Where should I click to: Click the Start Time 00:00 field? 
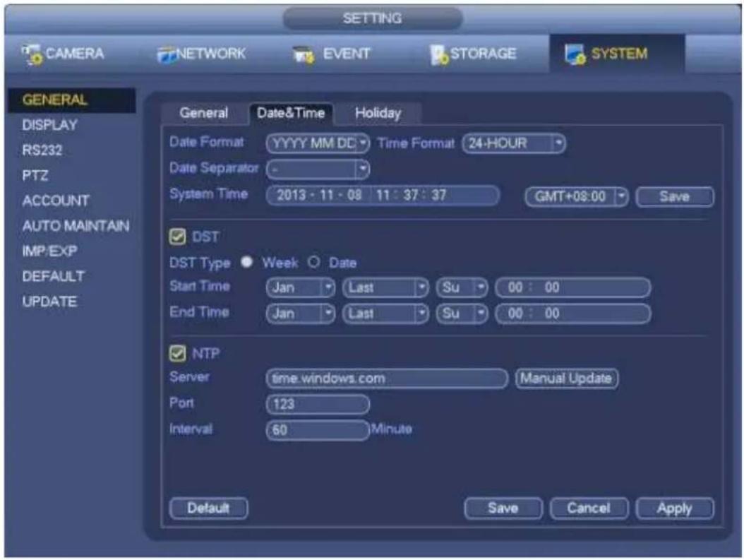point(572,287)
